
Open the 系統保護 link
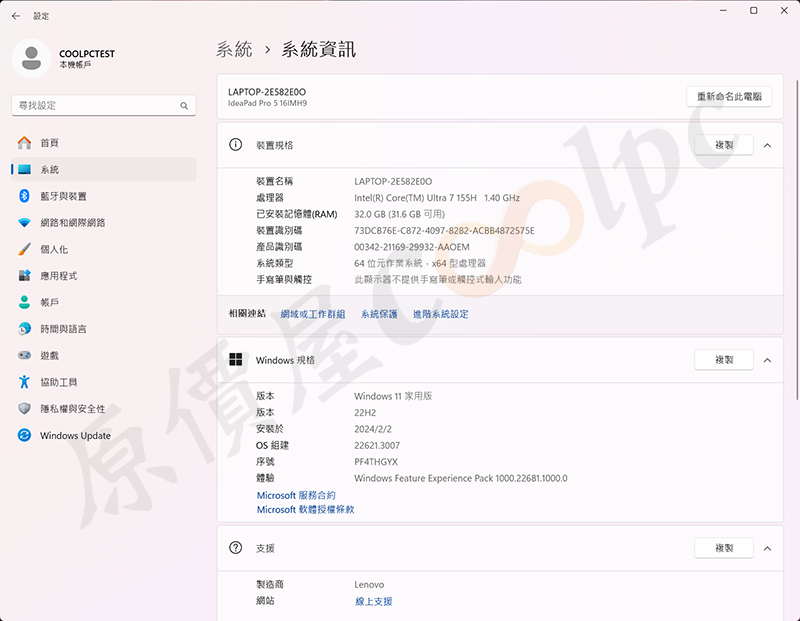(x=379, y=314)
